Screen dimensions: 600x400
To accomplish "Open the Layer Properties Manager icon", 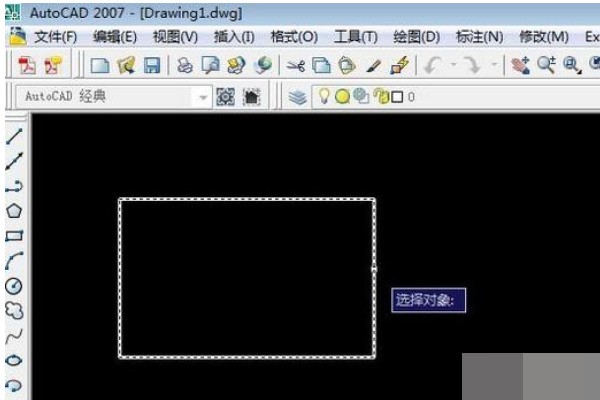I will point(298,97).
